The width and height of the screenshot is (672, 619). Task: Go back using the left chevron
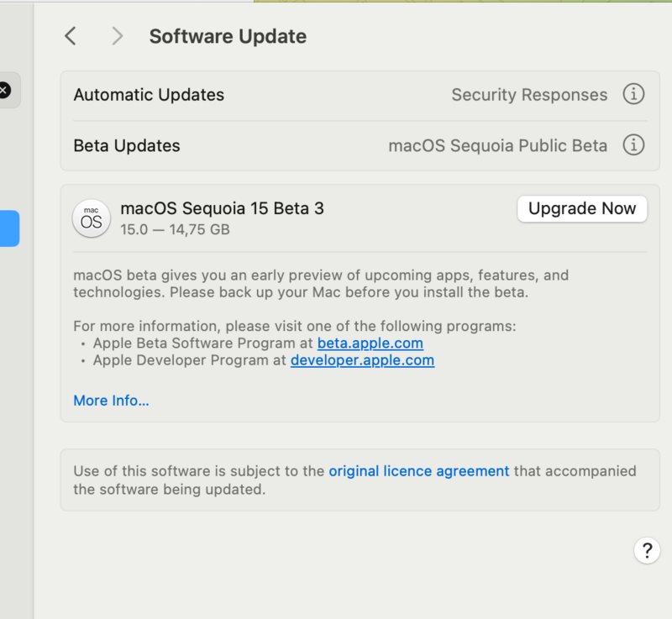coord(71,36)
